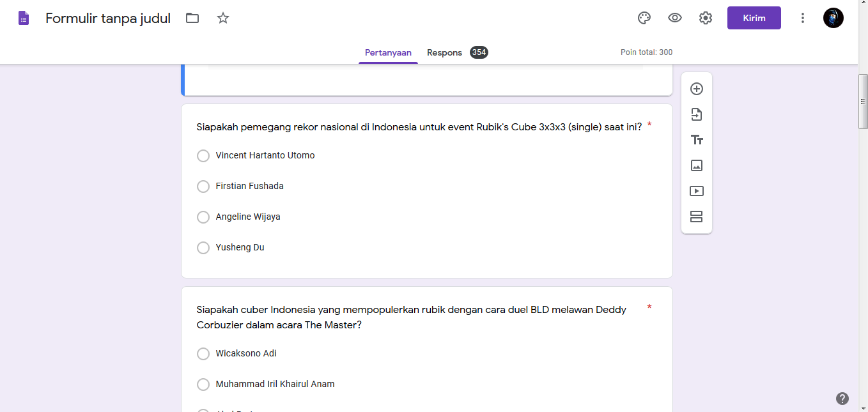Open help question mark icon
Screen dimensions: 868x412
842,399
